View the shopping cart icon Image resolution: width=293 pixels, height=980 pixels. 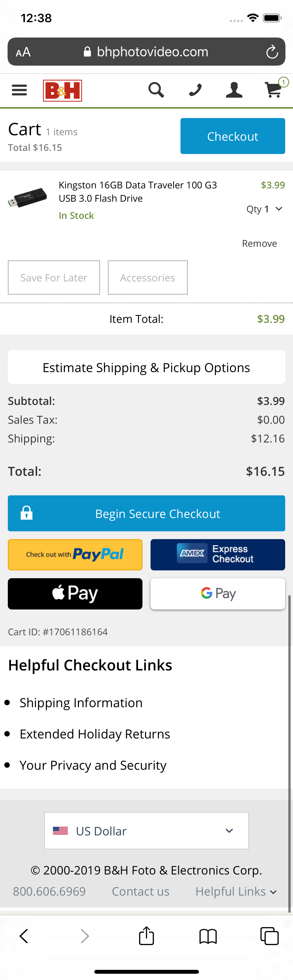pos(274,91)
